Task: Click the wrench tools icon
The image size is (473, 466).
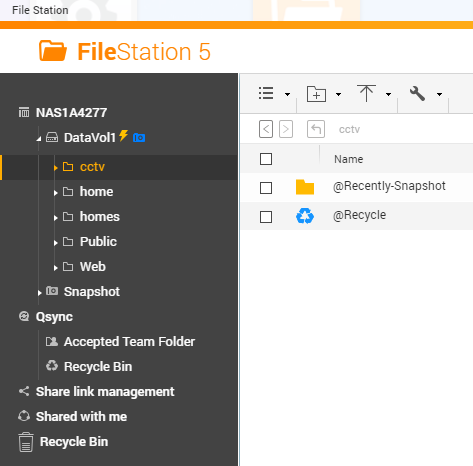Action: click(x=417, y=94)
